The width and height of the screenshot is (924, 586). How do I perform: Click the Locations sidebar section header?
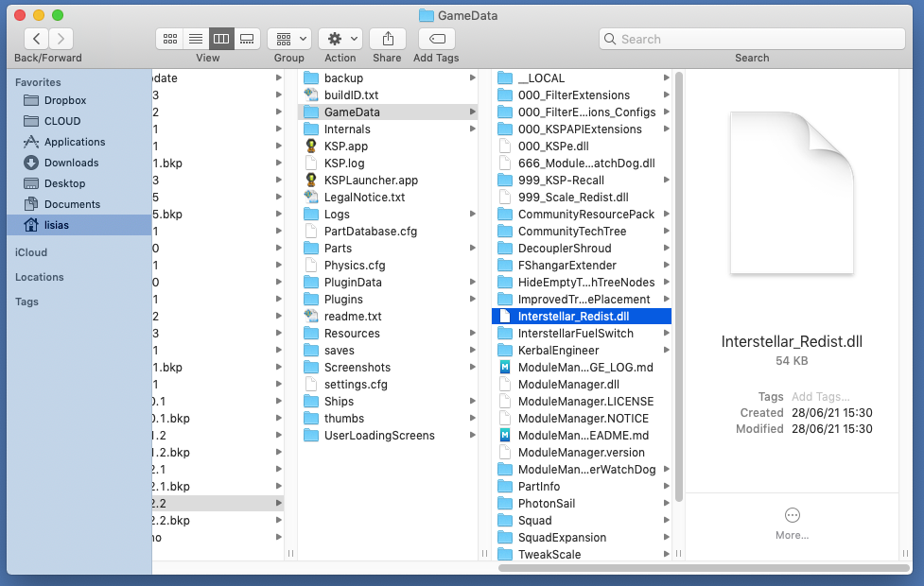pyautogui.click(x=40, y=277)
